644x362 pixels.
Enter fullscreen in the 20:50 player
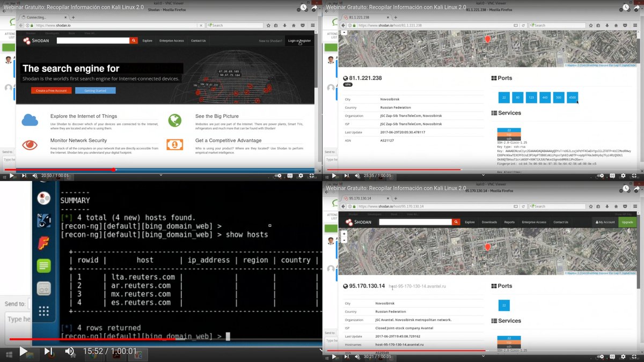[x=312, y=175]
